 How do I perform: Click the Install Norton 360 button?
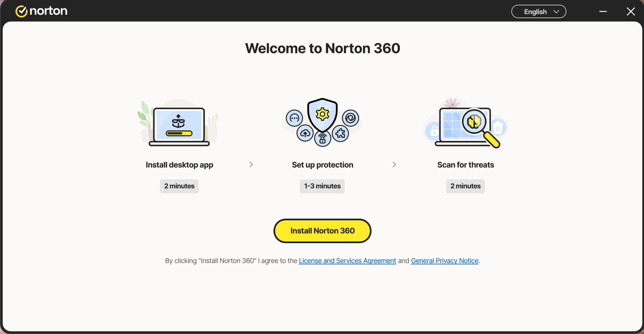[x=322, y=231]
